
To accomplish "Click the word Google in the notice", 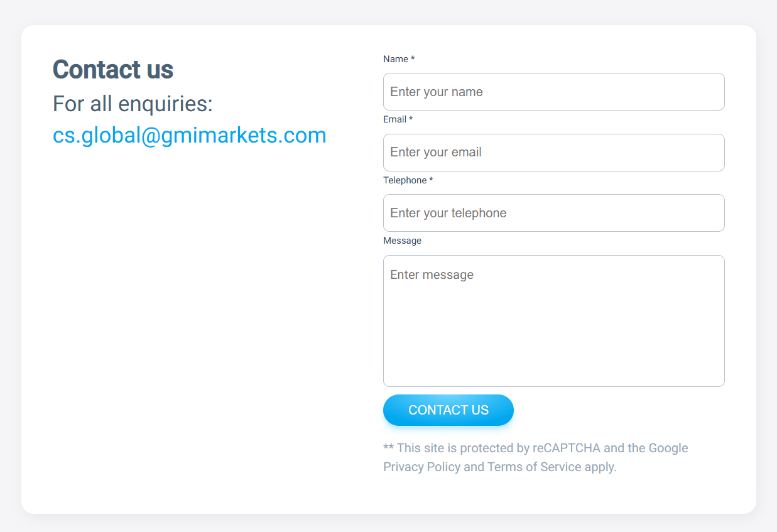I will point(668,448).
